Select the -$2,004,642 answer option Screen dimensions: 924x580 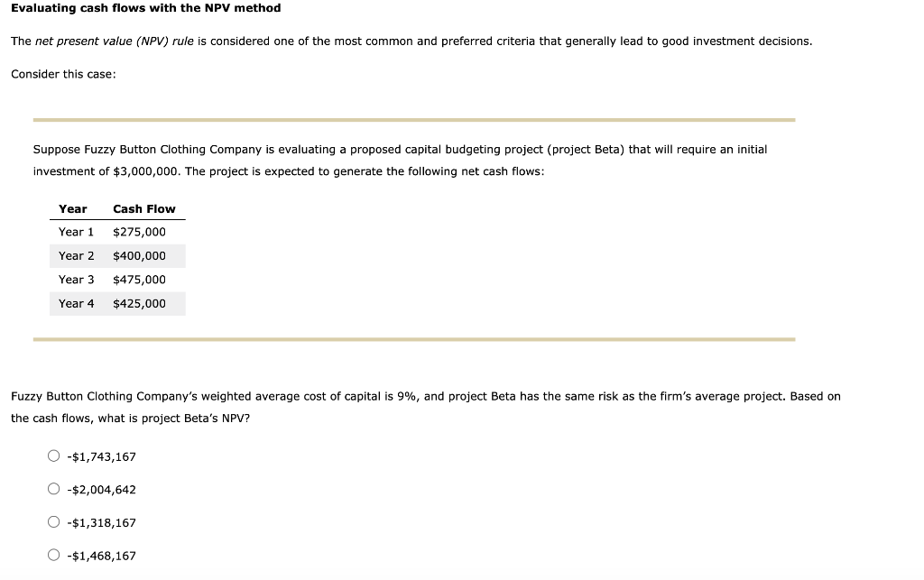pos(54,488)
